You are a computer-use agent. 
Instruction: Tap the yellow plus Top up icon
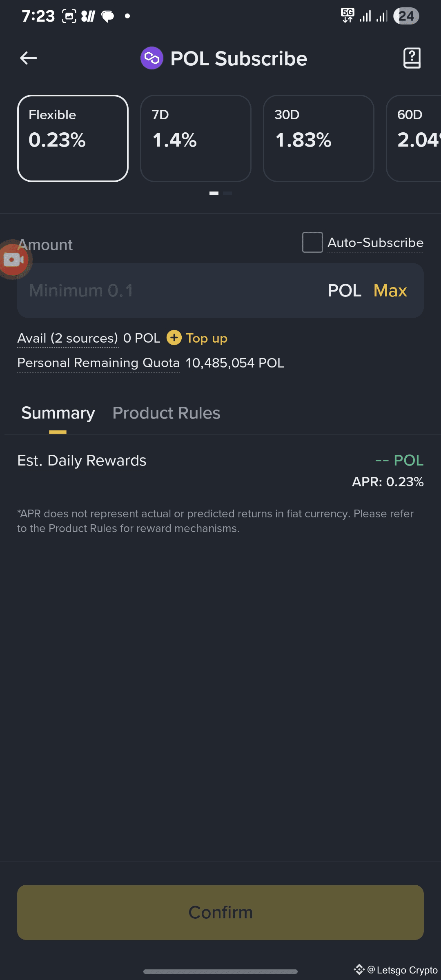[x=174, y=338]
